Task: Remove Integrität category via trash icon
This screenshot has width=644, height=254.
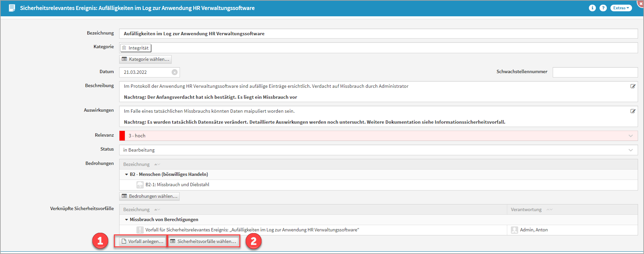Action: [x=124, y=48]
